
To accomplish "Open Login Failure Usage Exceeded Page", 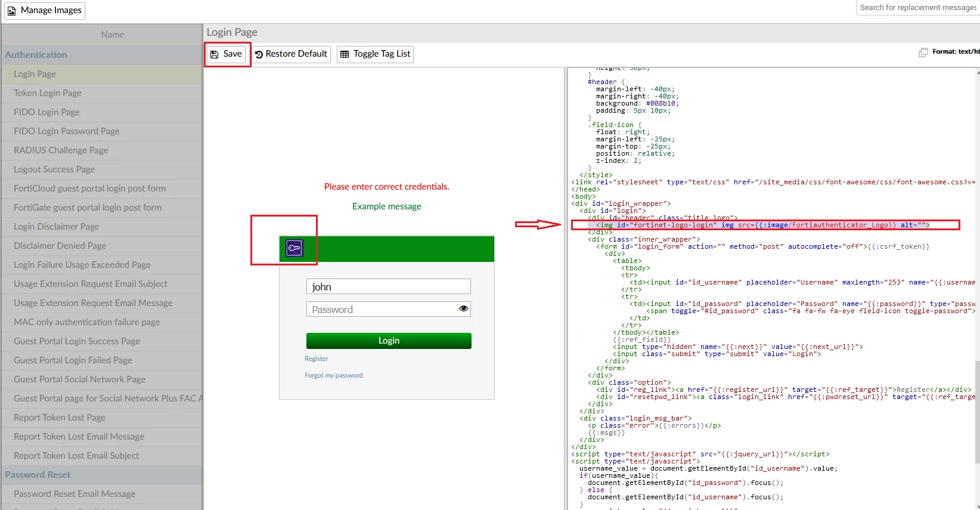I will 102,265.
